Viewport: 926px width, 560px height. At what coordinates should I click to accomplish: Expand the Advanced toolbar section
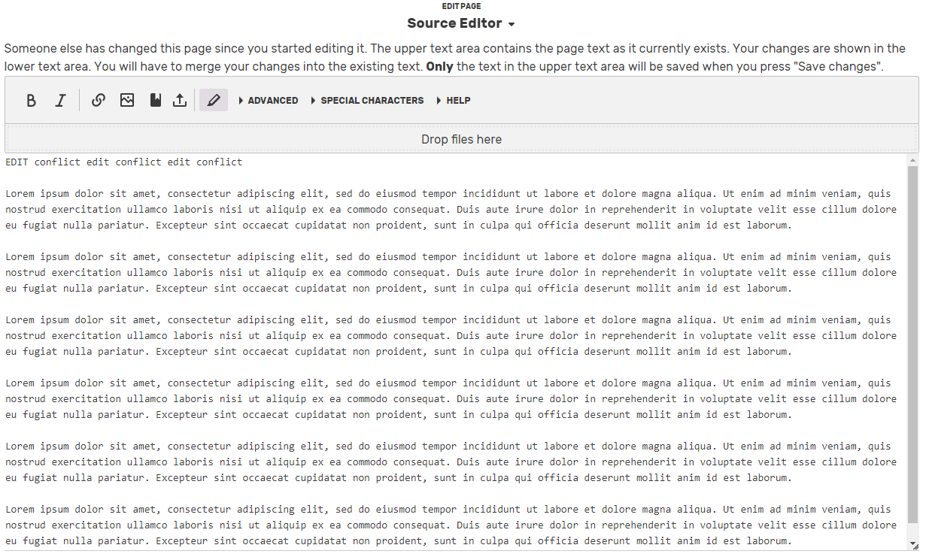[268, 100]
